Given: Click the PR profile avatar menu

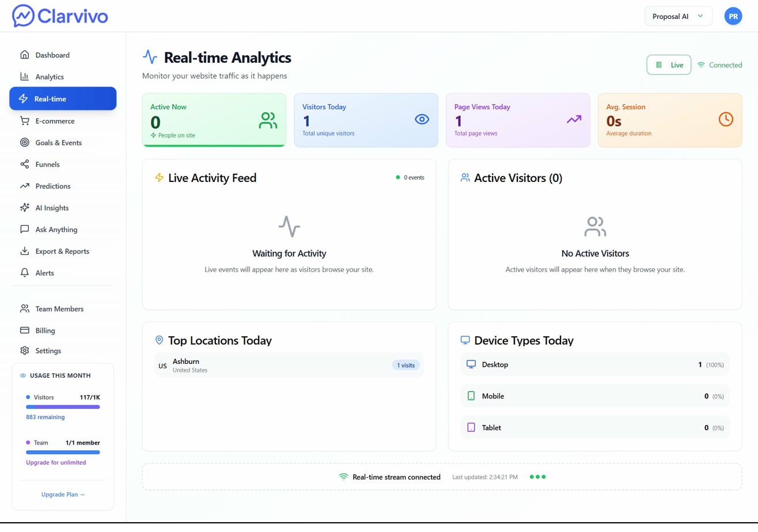Looking at the screenshot, I should click(x=733, y=16).
